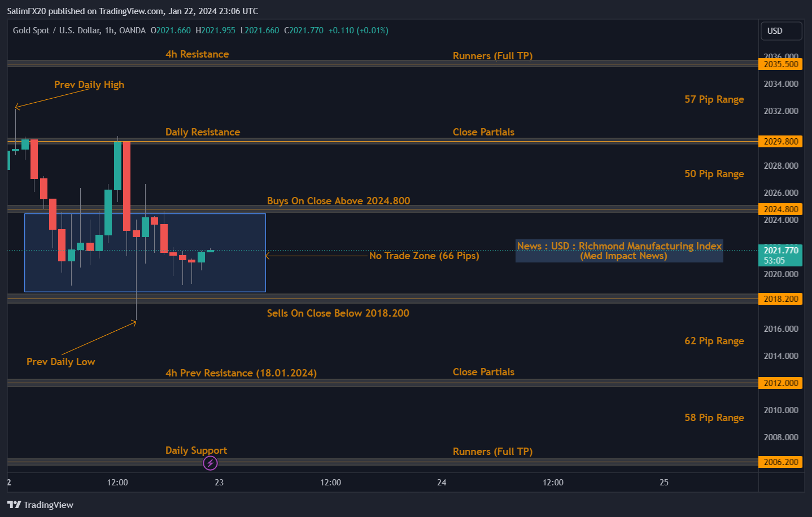Click the Prev Daily High arrow annotation

point(89,84)
